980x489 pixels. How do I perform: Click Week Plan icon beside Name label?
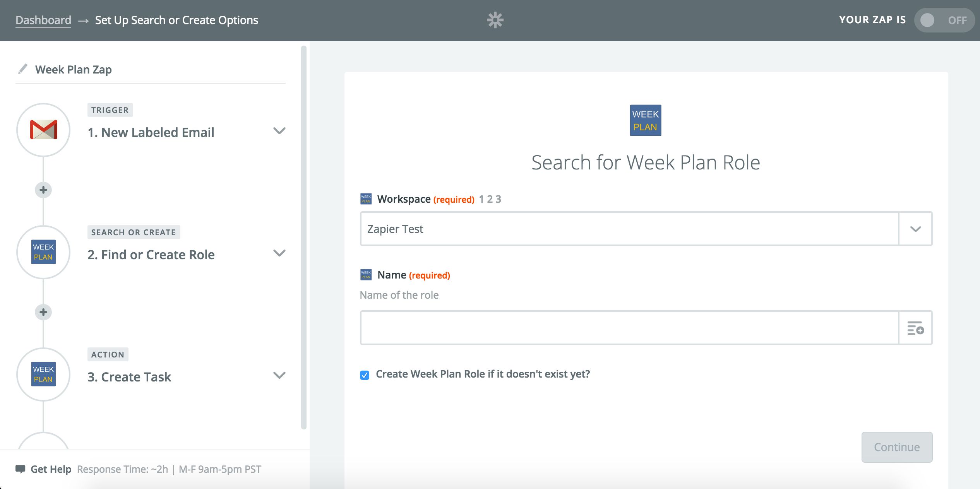pyautogui.click(x=366, y=275)
